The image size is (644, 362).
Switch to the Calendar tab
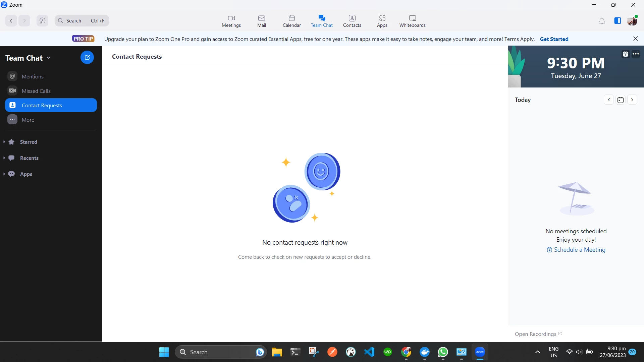point(291,21)
